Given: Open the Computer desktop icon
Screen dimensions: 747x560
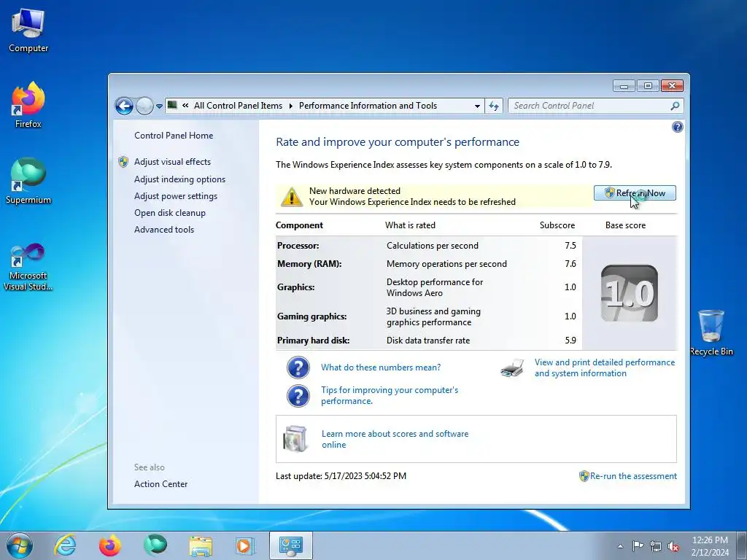Looking at the screenshot, I should click(x=28, y=31).
